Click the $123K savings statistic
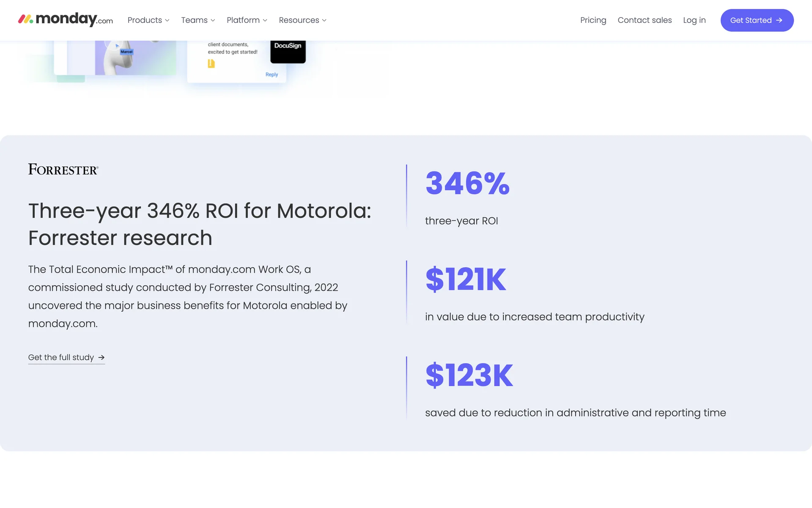Viewport: 812px width, 508px height. tap(469, 375)
